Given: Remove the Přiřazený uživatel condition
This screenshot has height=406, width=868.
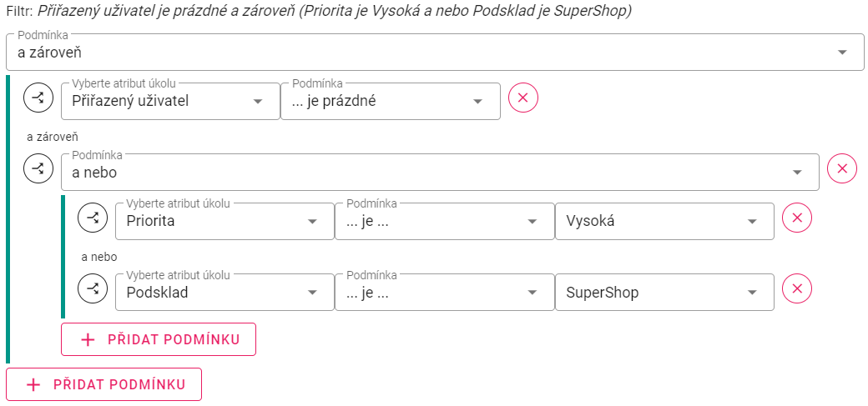Looking at the screenshot, I should 523,98.
